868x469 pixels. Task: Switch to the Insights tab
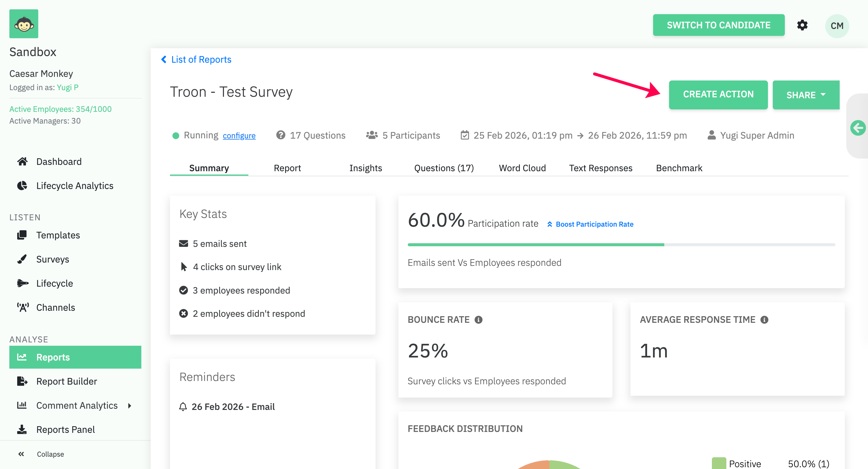(x=365, y=168)
